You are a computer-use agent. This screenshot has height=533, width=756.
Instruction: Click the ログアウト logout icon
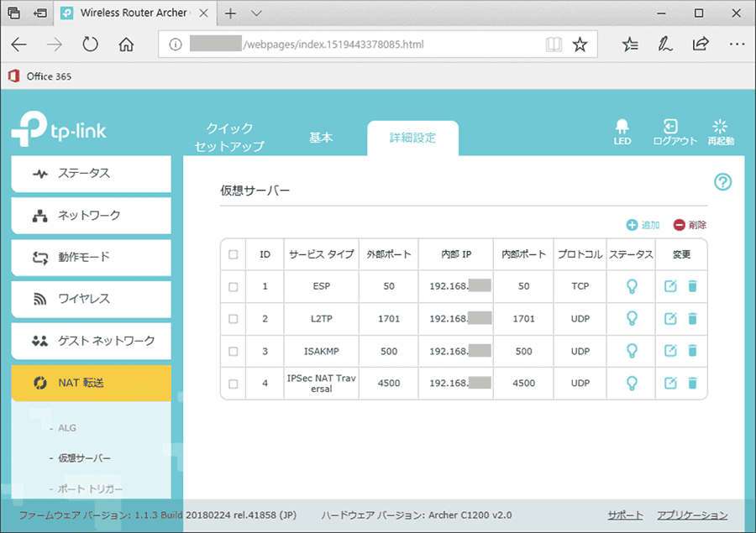[675, 132]
